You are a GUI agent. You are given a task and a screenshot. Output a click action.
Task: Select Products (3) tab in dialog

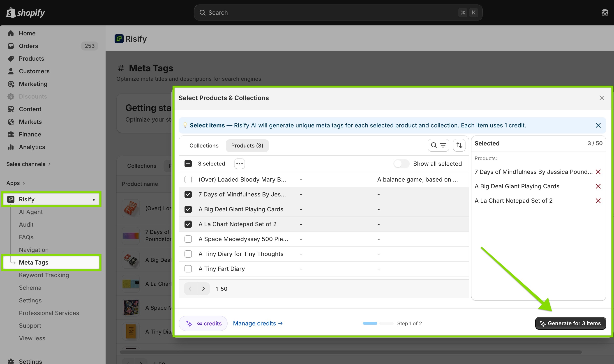[247, 146]
